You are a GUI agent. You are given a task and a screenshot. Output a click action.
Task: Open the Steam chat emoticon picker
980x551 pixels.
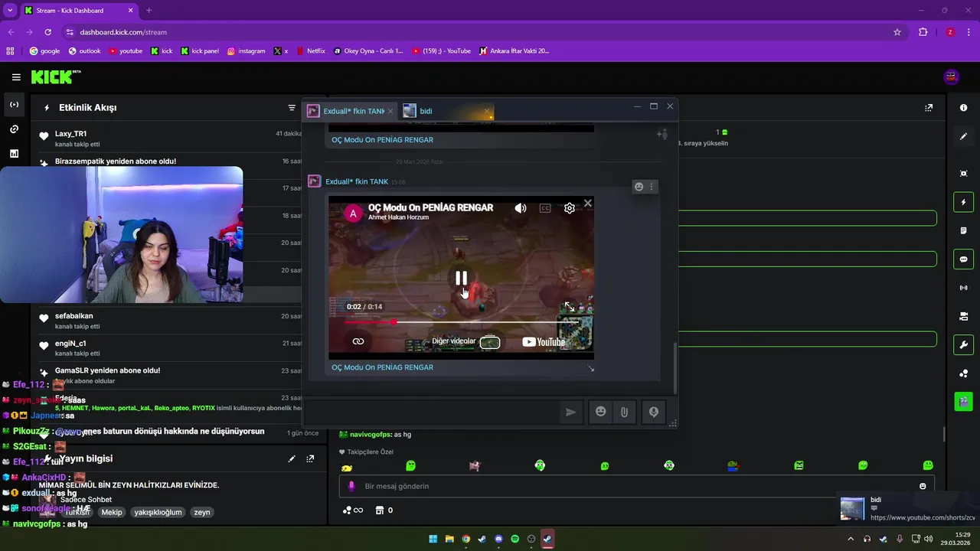point(601,412)
